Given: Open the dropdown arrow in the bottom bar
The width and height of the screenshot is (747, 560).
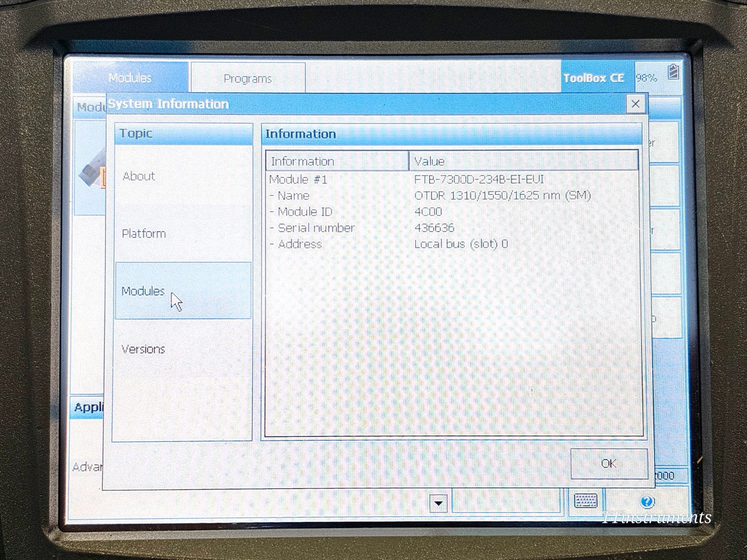Looking at the screenshot, I should [x=438, y=503].
